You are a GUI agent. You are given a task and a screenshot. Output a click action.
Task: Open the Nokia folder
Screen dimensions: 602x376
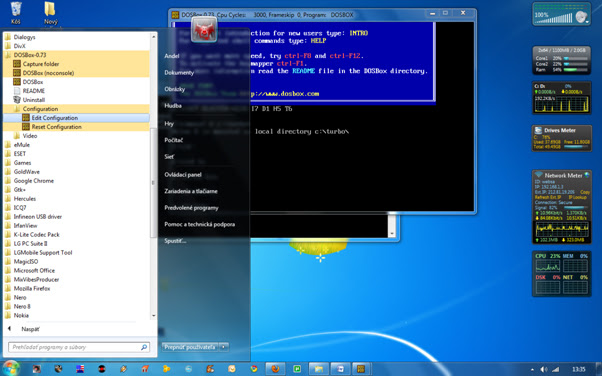point(76,315)
